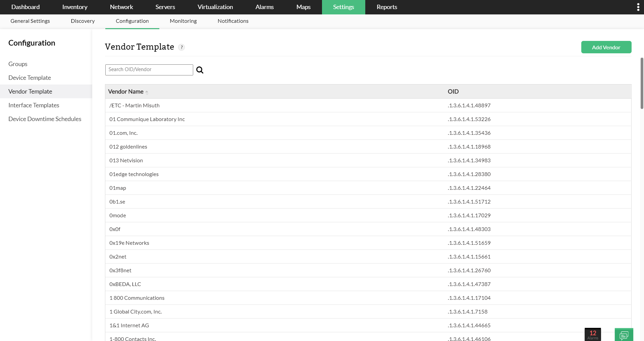Select vendor 1 Global City.com, Inc.
This screenshot has height=341, width=644.
[136, 312]
